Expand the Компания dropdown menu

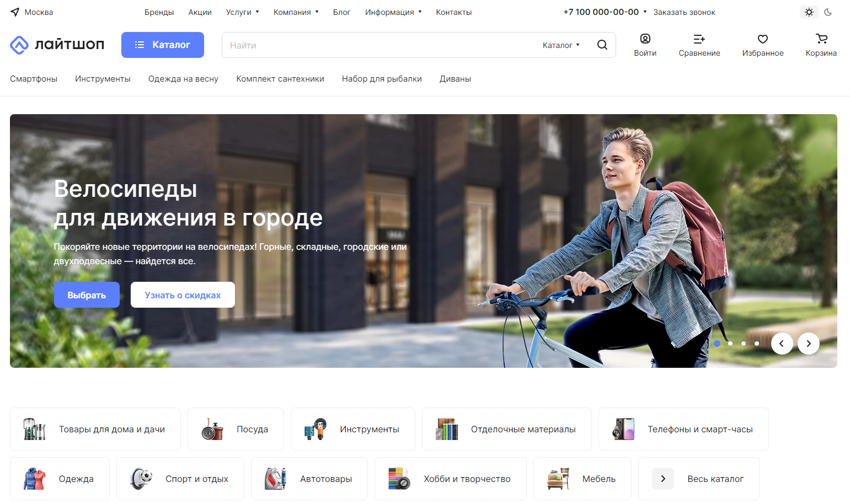(x=296, y=12)
